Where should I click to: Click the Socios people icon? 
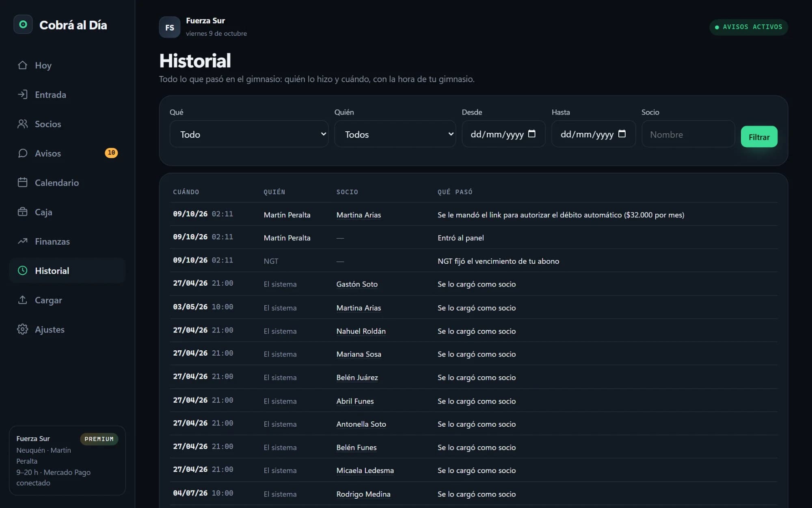point(23,124)
